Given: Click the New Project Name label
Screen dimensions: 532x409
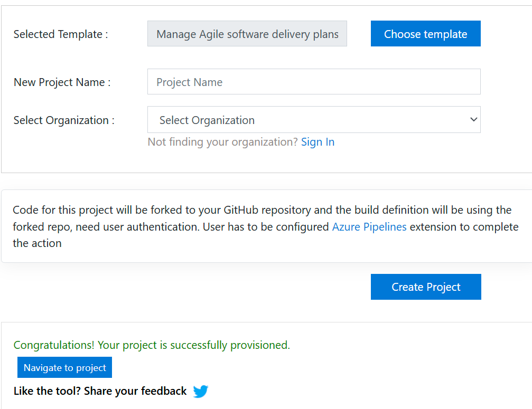Looking at the screenshot, I should 62,82.
